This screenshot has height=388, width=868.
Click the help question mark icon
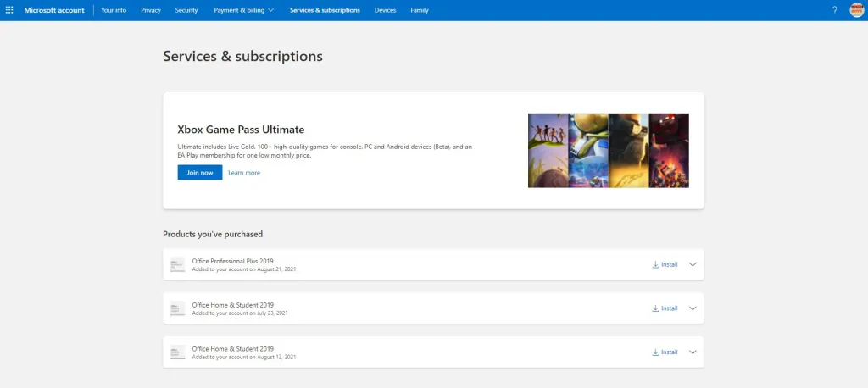[x=834, y=10]
